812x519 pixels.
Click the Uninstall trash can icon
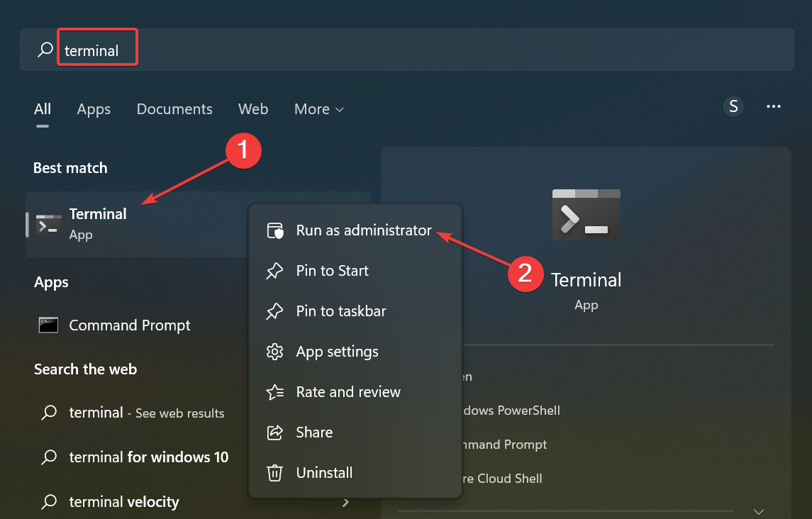point(274,473)
